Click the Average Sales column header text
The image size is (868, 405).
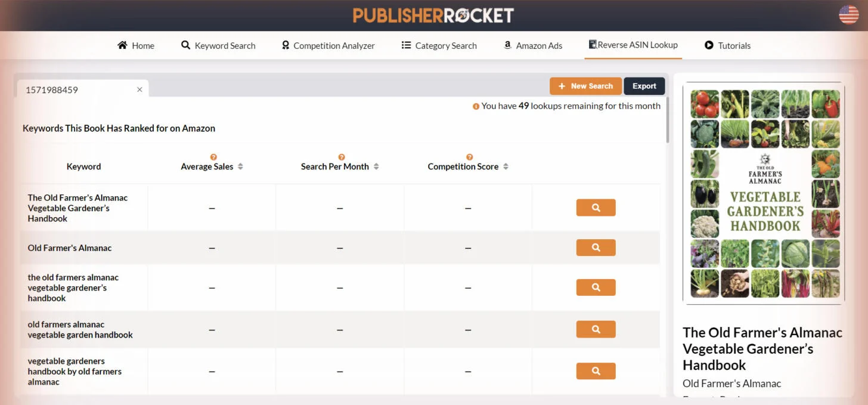pyautogui.click(x=207, y=166)
